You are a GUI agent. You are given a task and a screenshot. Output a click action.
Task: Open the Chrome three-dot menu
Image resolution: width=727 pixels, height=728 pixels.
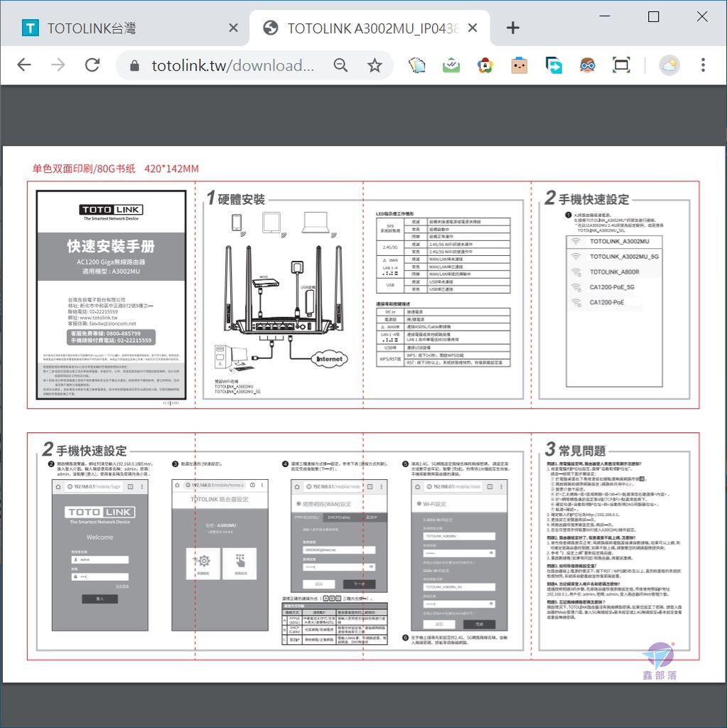click(x=703, y=65)
